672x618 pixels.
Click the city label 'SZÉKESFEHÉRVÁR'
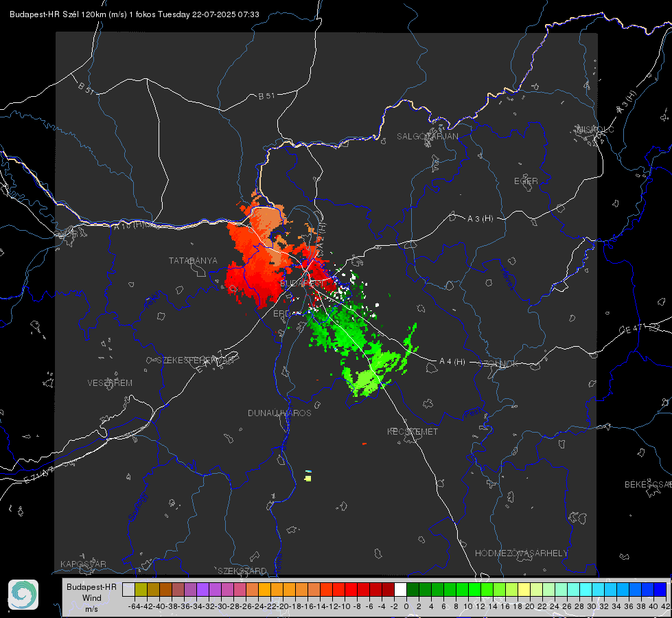195,360
